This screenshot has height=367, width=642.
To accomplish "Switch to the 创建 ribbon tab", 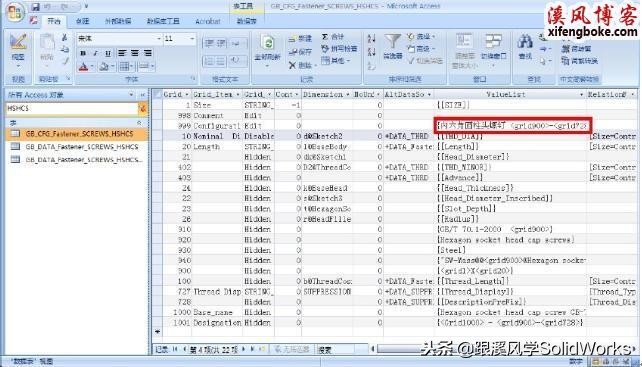I will (82, 21).
